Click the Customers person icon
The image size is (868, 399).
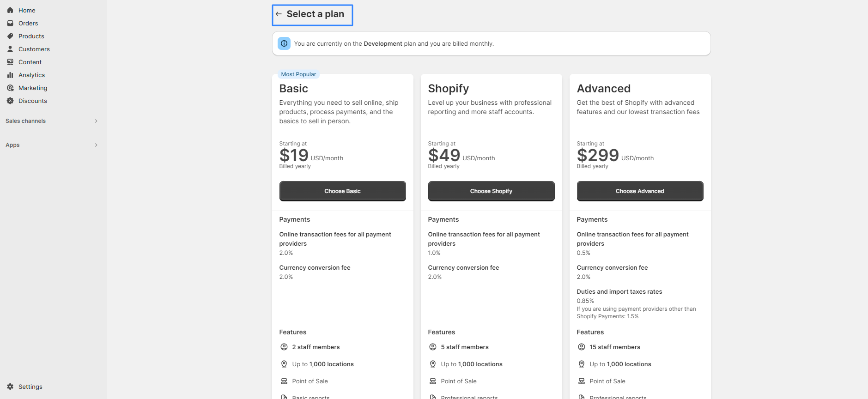click(10, 49)
